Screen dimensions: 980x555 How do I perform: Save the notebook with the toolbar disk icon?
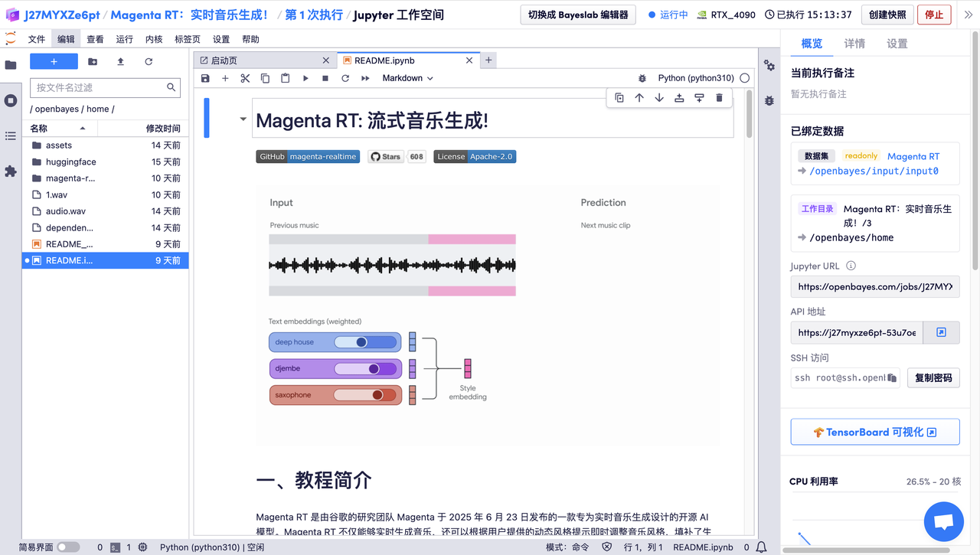[x=205, y=78]
